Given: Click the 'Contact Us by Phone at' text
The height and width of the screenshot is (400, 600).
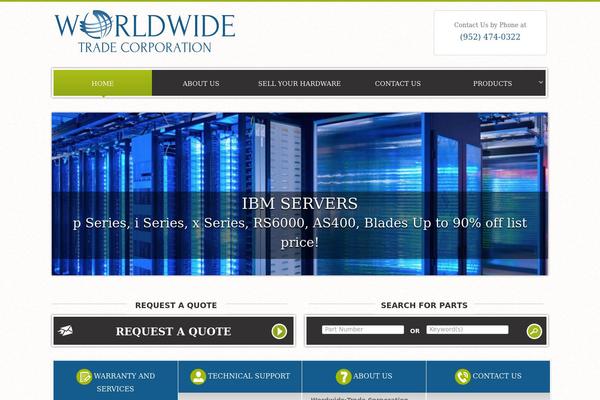Looking at the screenshot, I should coord(490,25).
